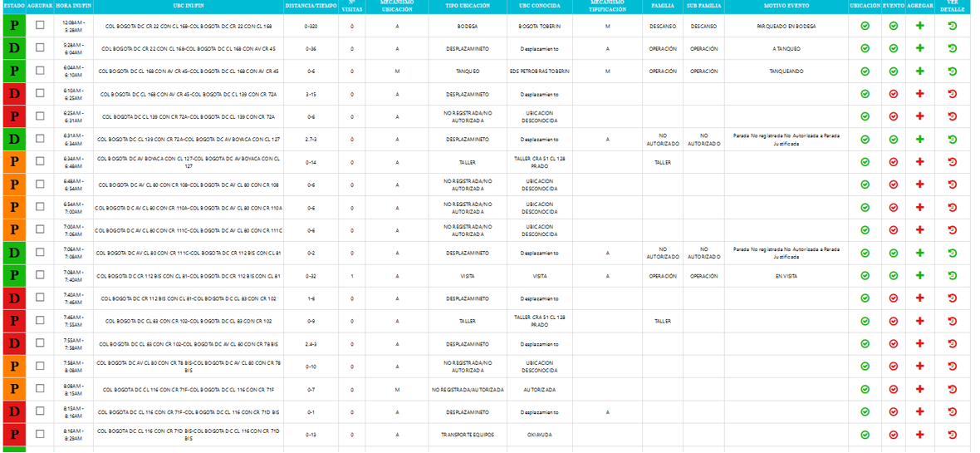Screen dimensions: 980x453
Task: Click the Ubicación check for the 6:25AM-6:31AM row
Action: point(865,117)
